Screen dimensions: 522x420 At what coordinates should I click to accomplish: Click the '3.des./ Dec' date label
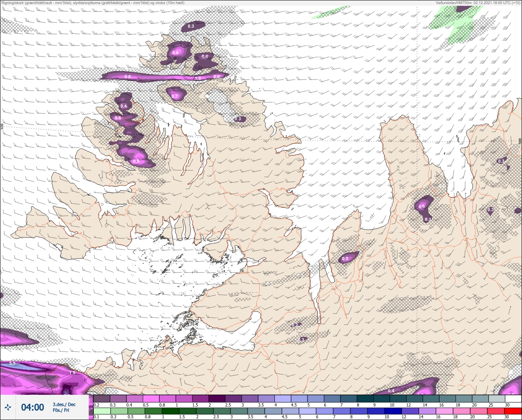pos(64,405)
